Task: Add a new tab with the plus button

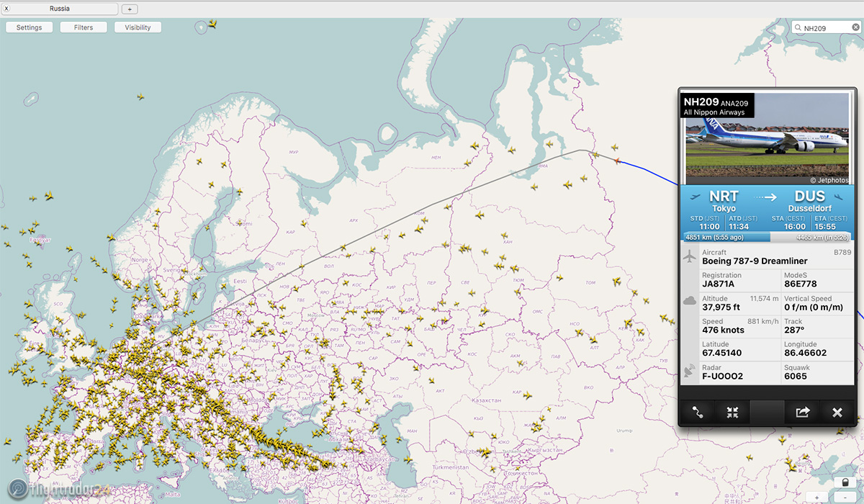Action: pos(130,9)
